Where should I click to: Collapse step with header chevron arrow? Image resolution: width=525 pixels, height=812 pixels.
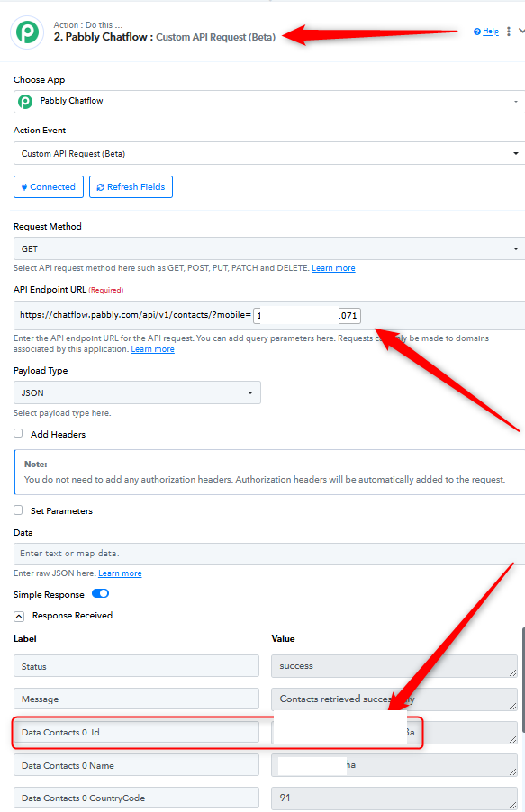click(x=520, y=32)
